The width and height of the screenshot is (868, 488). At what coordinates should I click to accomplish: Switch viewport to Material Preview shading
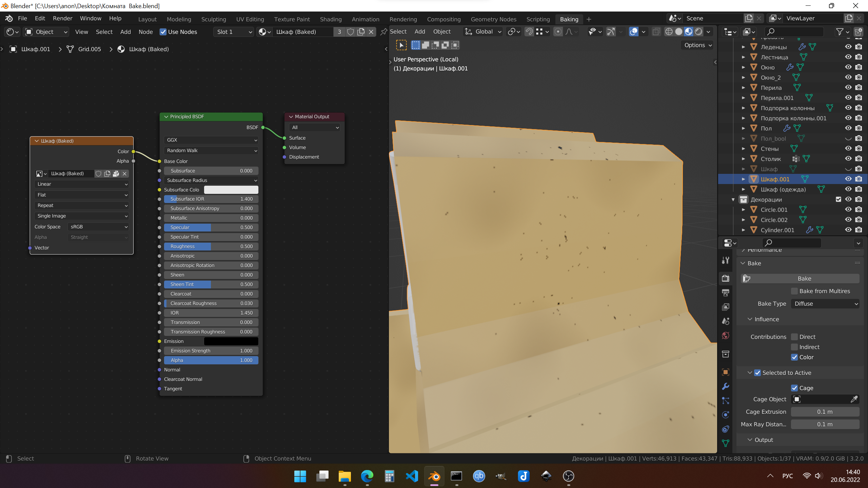pyautogui.click(x=689, y=32)
